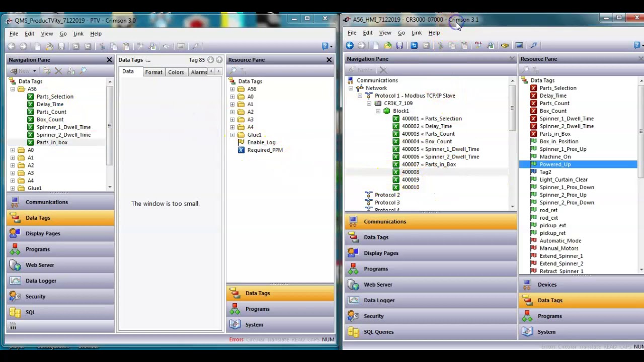Open Security in Crimson 3.0 navigation
Image resolution: width=644 pixels, height=362 pixels.
[60, 297]
